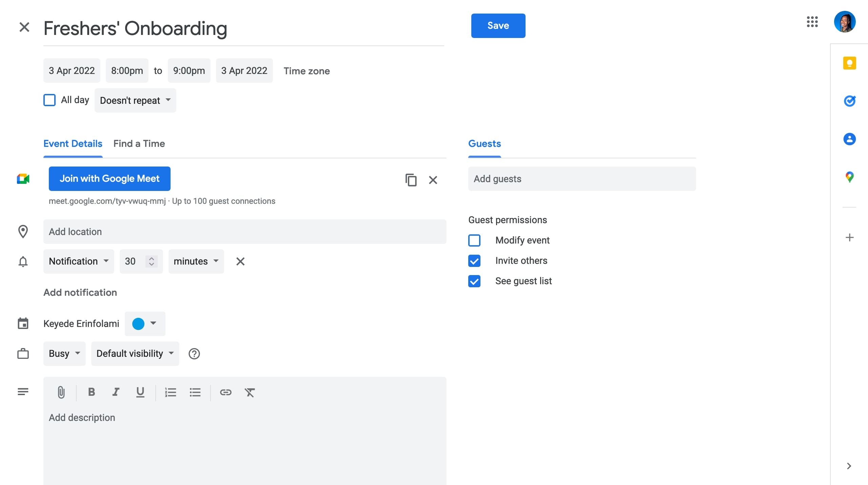868x485 pixels.
Task: Apply italic formatting in description
Action: 116,392
